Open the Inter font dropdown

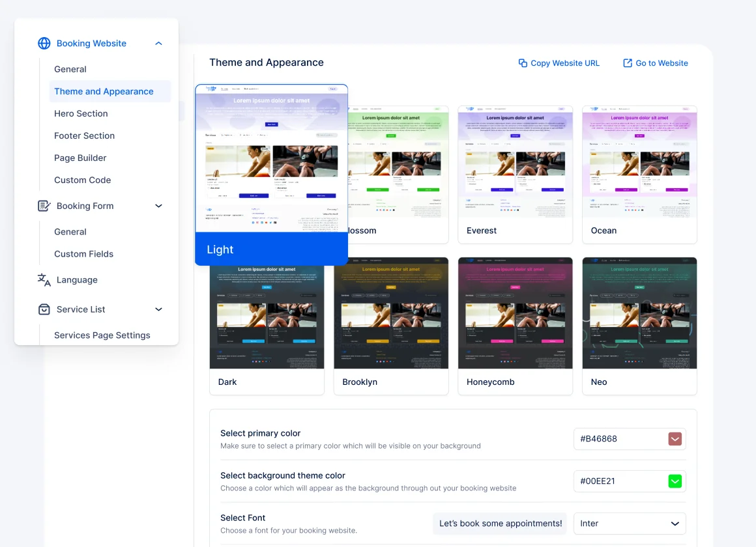point(630,524)
